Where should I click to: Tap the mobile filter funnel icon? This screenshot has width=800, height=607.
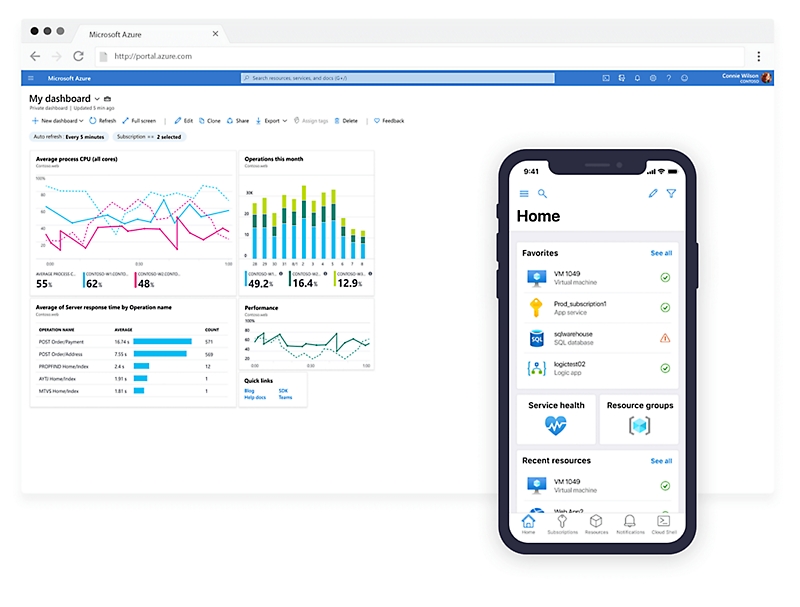click(x=672, y=193)
